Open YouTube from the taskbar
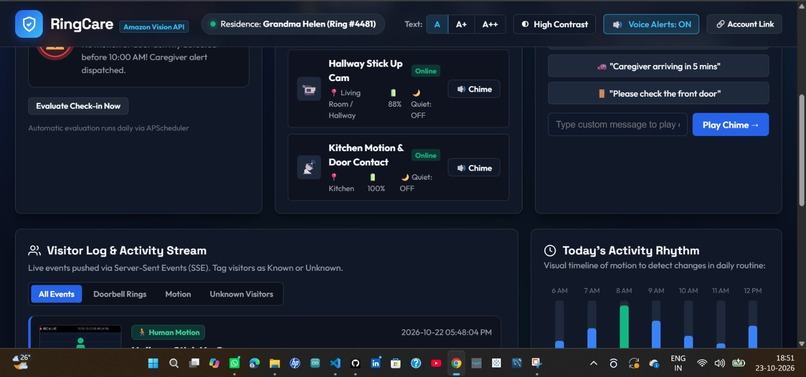 [x=436, y=363]
